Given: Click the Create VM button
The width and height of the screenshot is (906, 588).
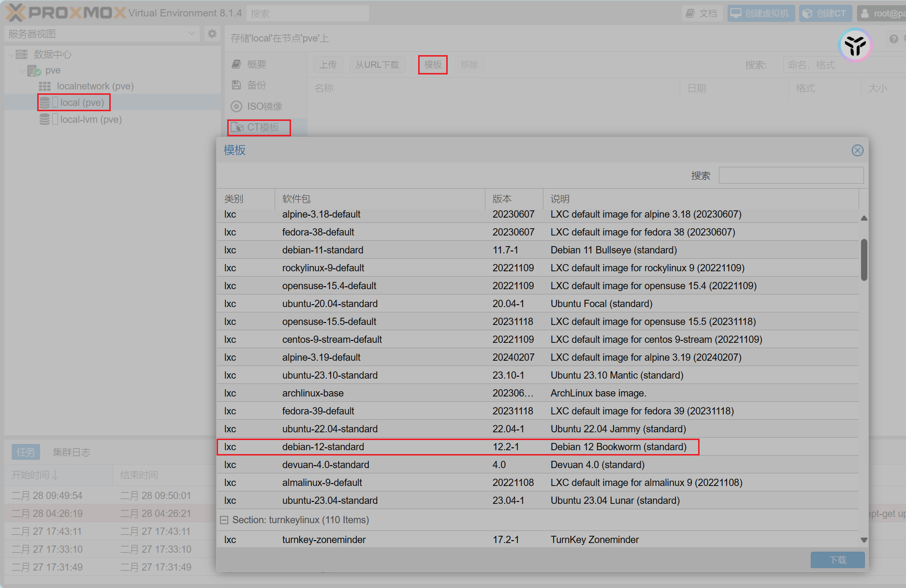Looking at the screenshot, I should (x=761, y=13).
